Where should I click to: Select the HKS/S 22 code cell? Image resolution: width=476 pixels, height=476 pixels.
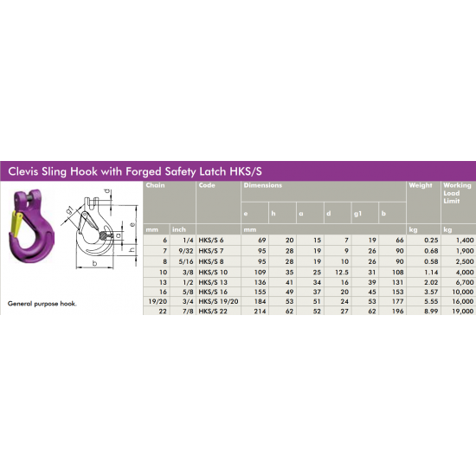[219, 312]
